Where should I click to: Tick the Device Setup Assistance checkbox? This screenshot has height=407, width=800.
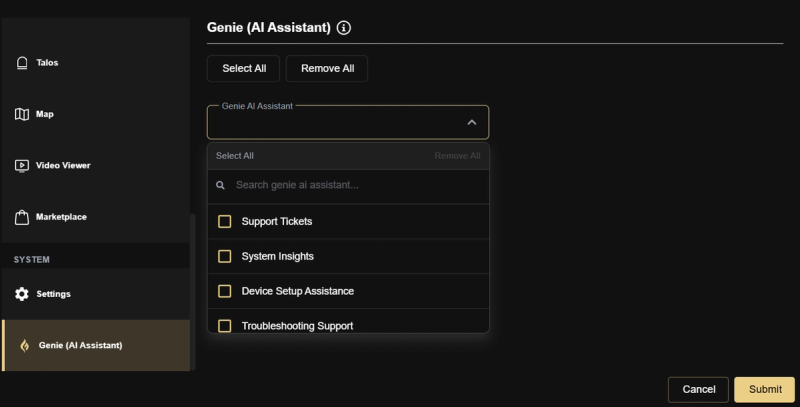click(x=224, y=291)
